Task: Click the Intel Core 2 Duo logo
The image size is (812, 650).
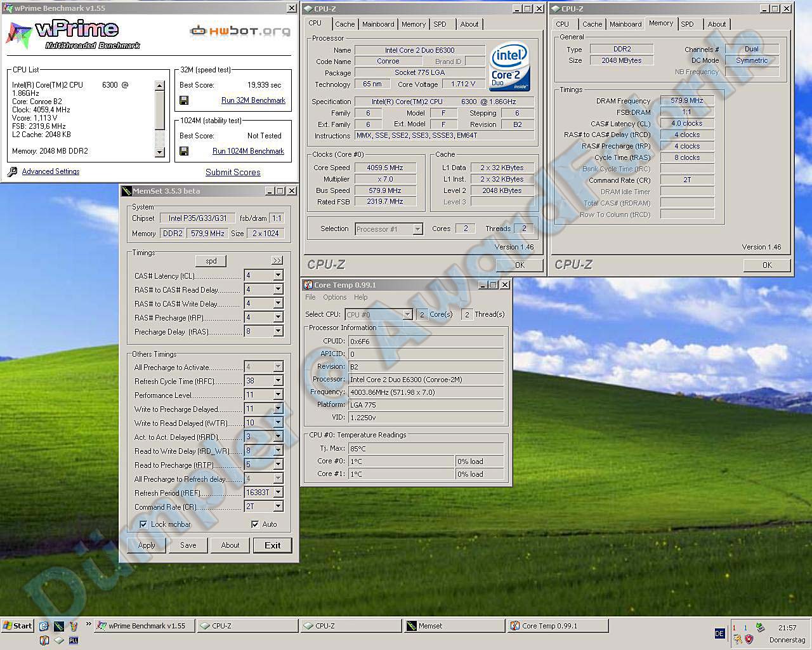Action: click(x=509, y=68)
